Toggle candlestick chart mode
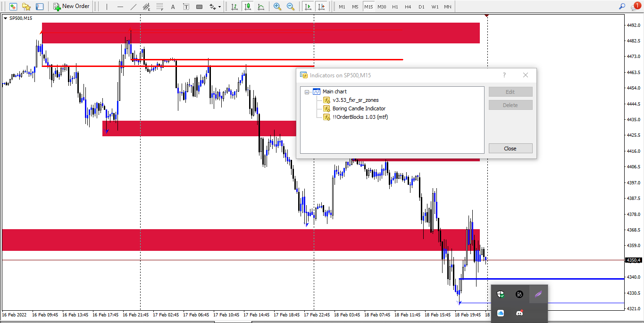The width and height of the screenshot is (644, 323). [247, 7]
